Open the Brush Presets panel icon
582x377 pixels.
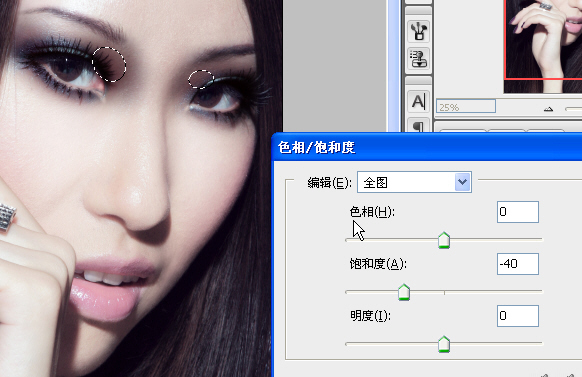coord(419,31)
